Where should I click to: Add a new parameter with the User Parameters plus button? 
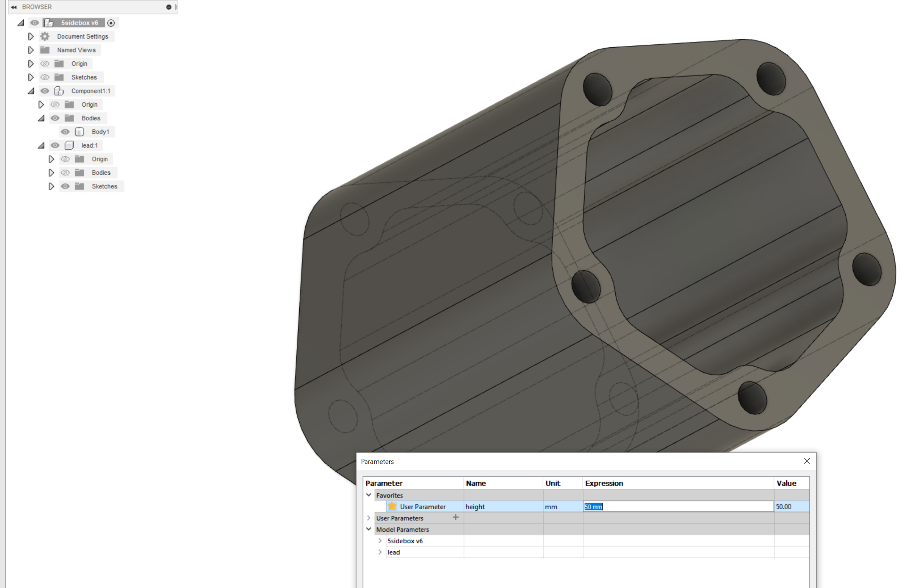click(456, 517)
